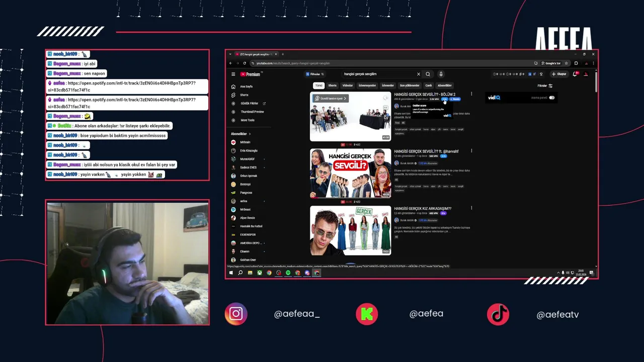Screen dimensions: 644x362
Task: Open Günlük Fikirler in sidebar
Action: click(249, 104)
